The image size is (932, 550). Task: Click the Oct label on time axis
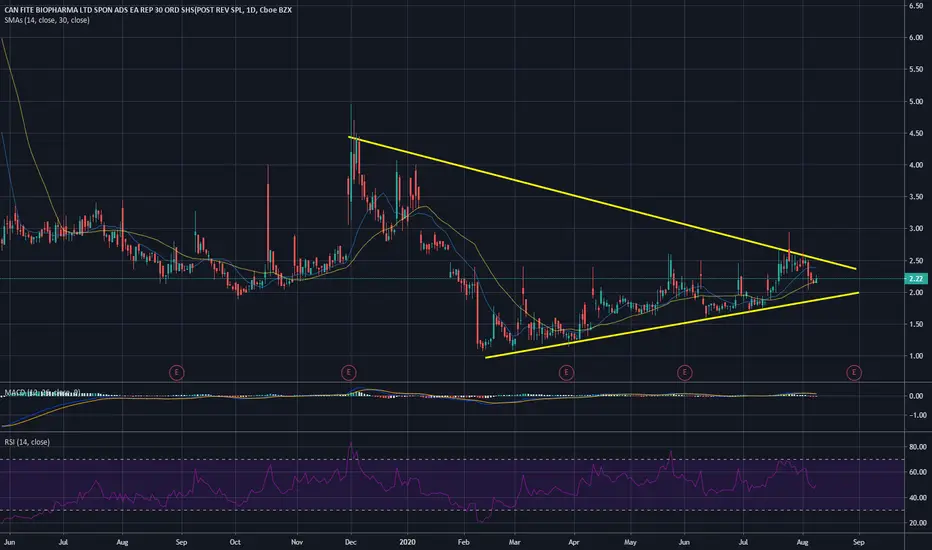(235, 542)
